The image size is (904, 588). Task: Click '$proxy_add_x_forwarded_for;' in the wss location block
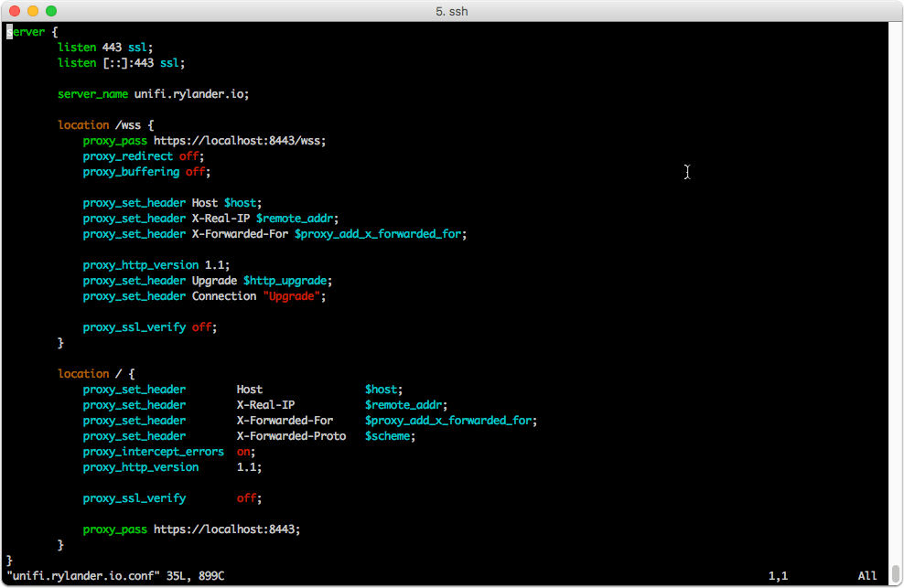pyautogui.click(x=381, y=234)
